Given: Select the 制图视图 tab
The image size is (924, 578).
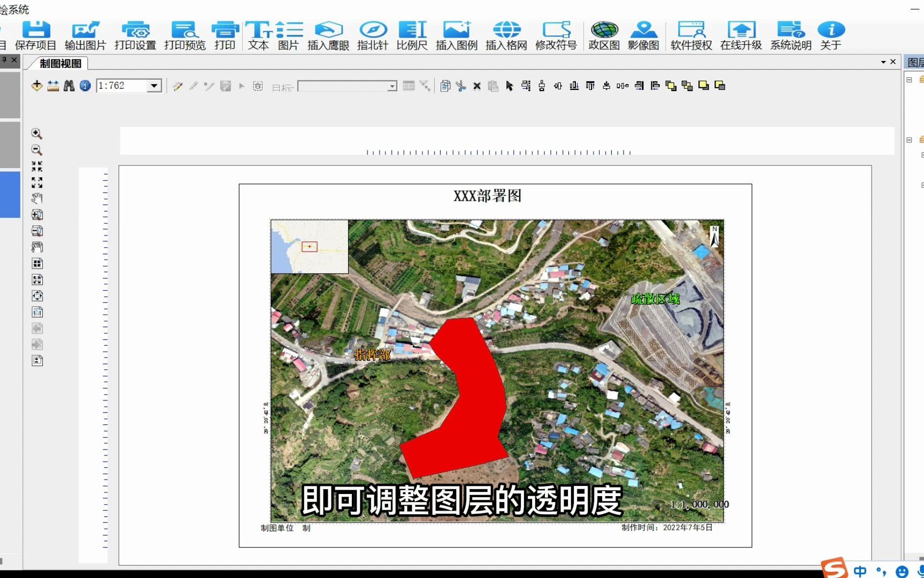Looking at the screenshot, I should click(x=60, y=63).
